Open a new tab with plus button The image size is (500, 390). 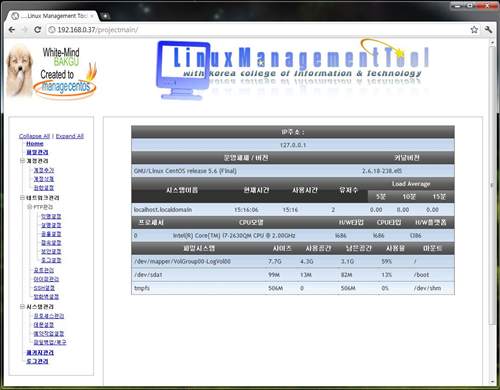coord(105,16)
